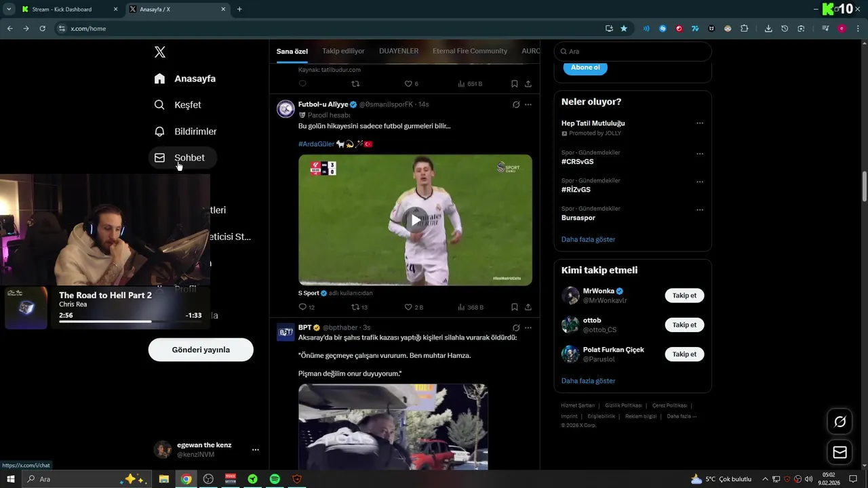Open Bildirimler in the sidebar
Image resolution: width=868 pixels, height=488 pixels.
point(185,131)
